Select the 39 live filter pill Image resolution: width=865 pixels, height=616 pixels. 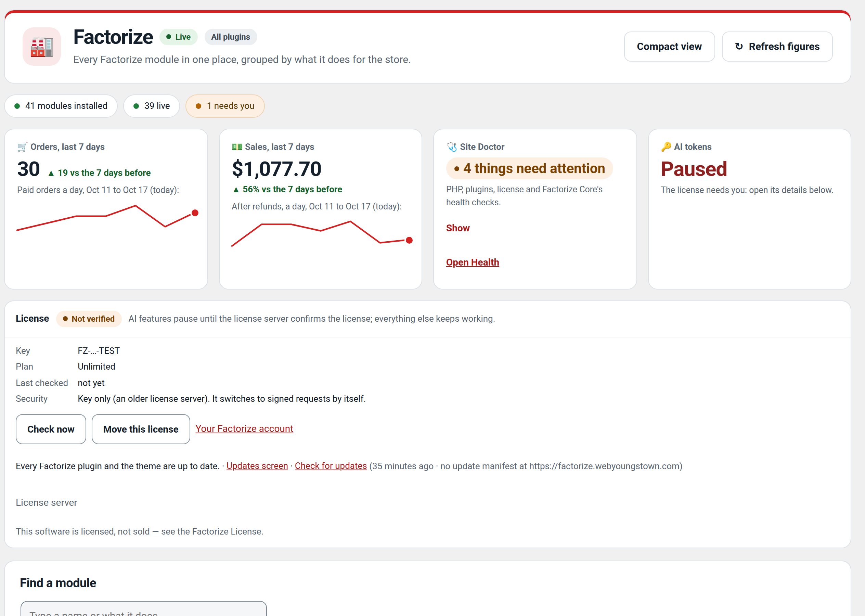(152, 106)
